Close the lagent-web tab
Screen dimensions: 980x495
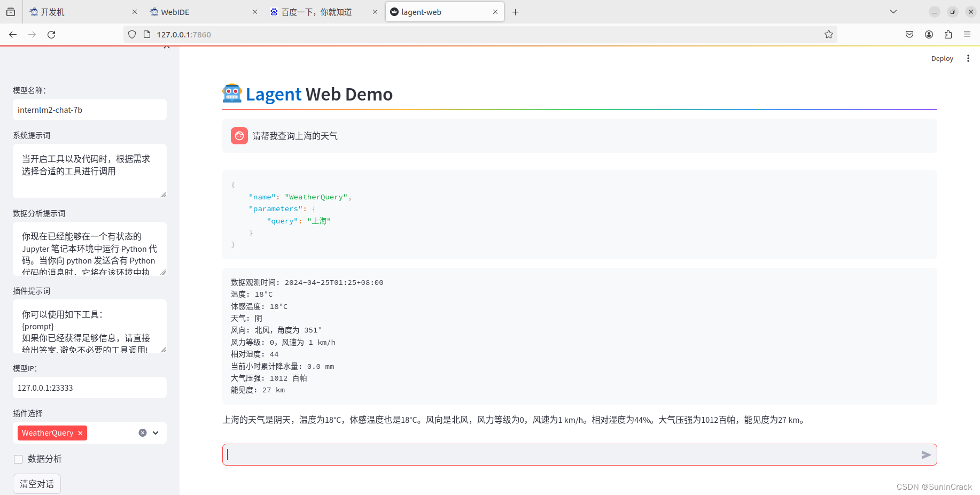[495, 12]
